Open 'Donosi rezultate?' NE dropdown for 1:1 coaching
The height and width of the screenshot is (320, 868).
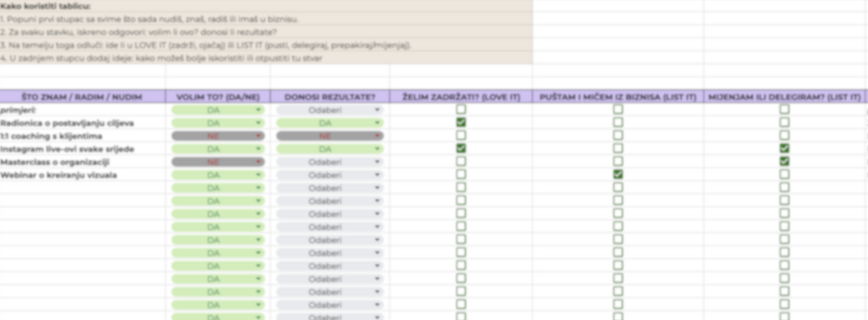click(330, 135)
